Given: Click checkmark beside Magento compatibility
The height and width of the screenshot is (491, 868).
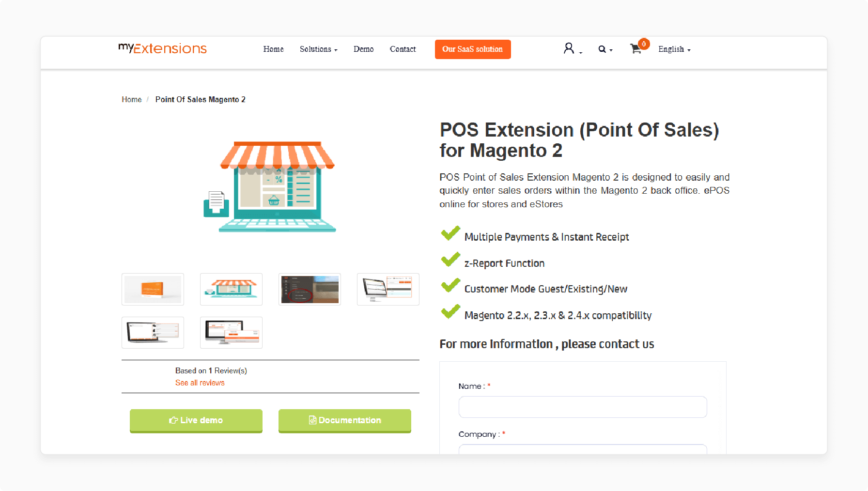Looking at the screenshot, I should pos(450,311).
